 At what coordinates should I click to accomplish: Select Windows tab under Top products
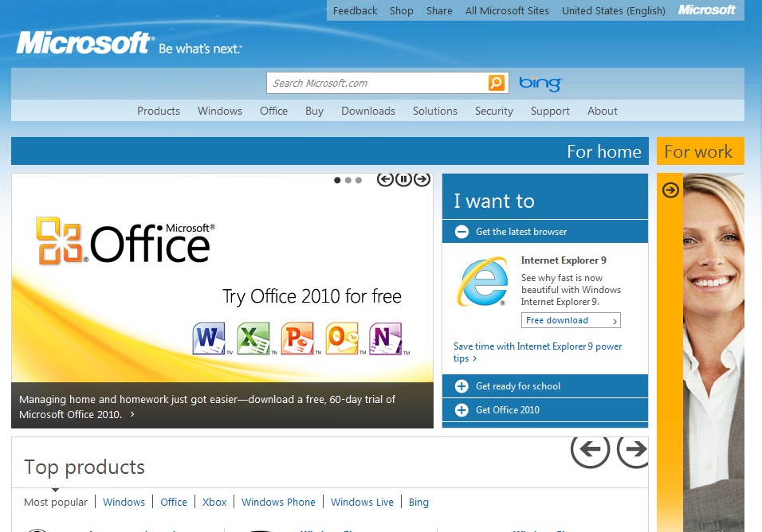(124, 502)
